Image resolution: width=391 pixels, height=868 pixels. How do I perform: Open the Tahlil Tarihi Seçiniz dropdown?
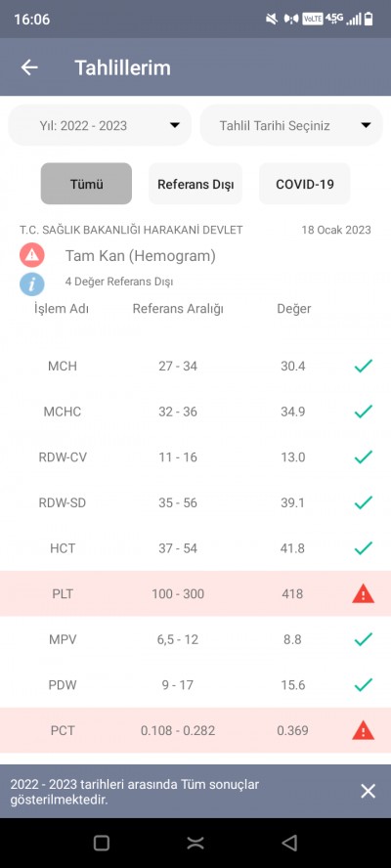(x=291, y=125)
